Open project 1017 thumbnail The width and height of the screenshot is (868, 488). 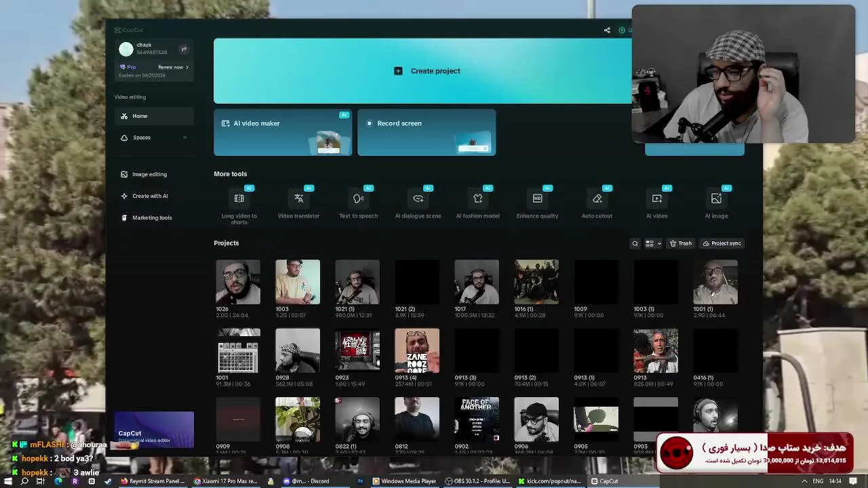[477, 282]
